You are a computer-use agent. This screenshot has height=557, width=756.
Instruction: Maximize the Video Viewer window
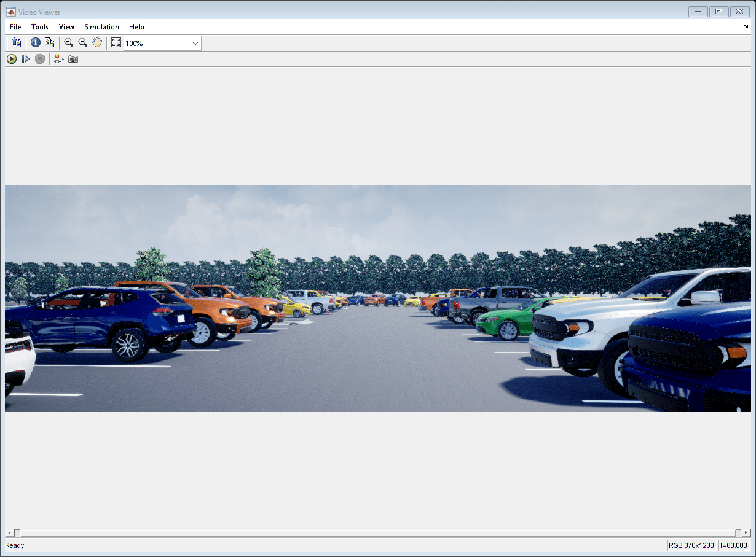coord(718,11)
